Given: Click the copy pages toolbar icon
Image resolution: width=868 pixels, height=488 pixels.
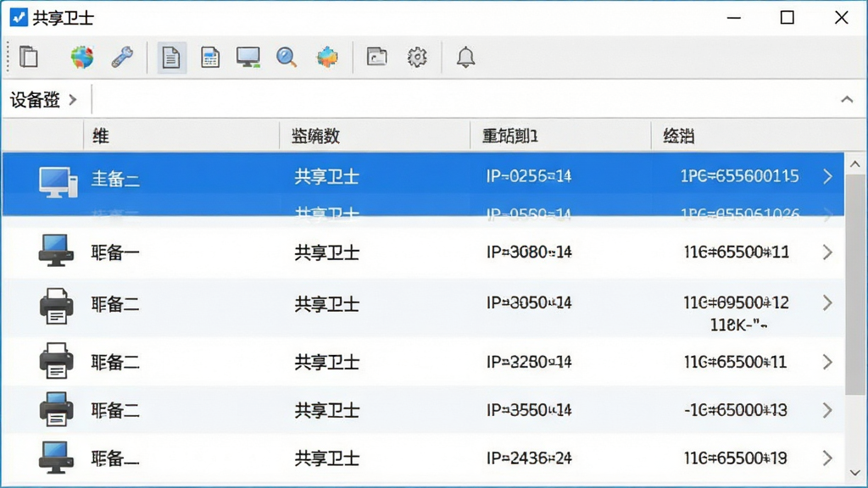Looking at the screenshot, I should pos(28,57).
